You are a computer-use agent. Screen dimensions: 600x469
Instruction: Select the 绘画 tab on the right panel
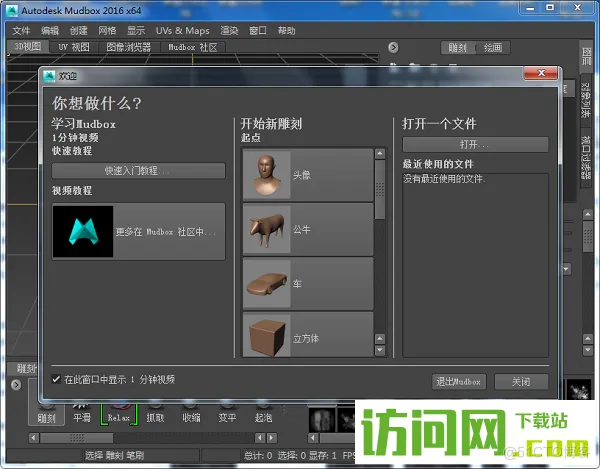(493, 48)
